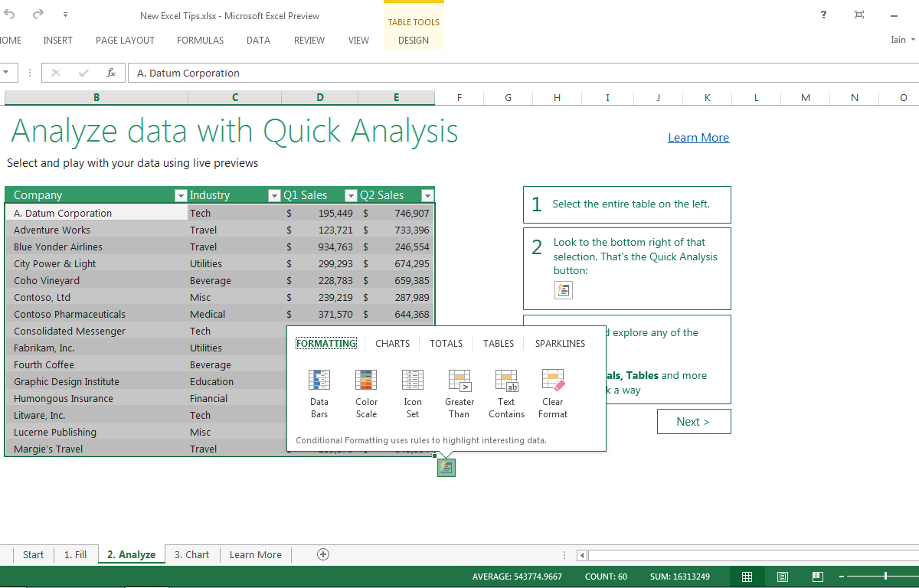The image size is (919, 588).
Task: Apply Data Bars formatting
Action: [x=319, y=394]
